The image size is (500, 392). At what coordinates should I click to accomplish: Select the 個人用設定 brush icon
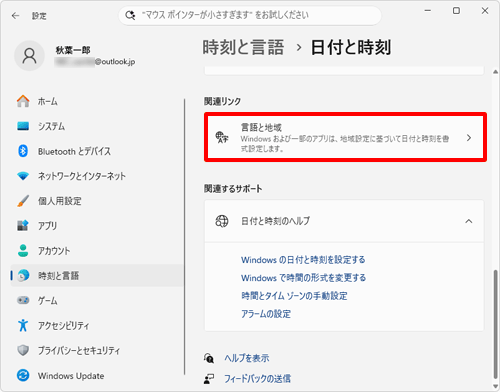coord(23,201)
